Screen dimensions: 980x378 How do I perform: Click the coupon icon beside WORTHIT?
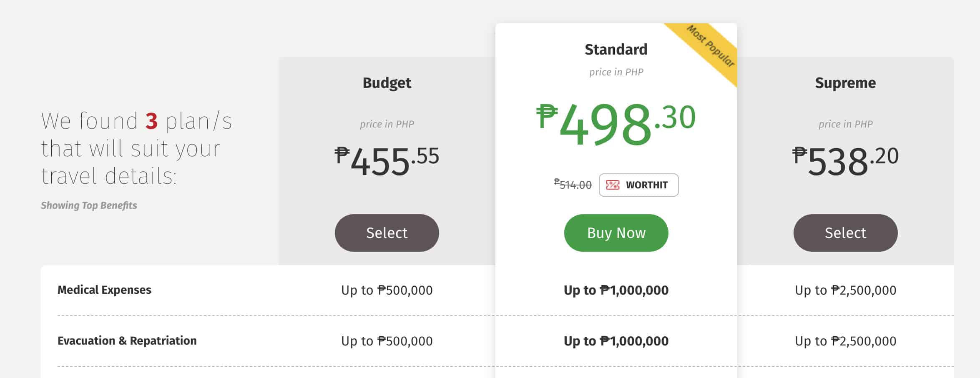613,185
